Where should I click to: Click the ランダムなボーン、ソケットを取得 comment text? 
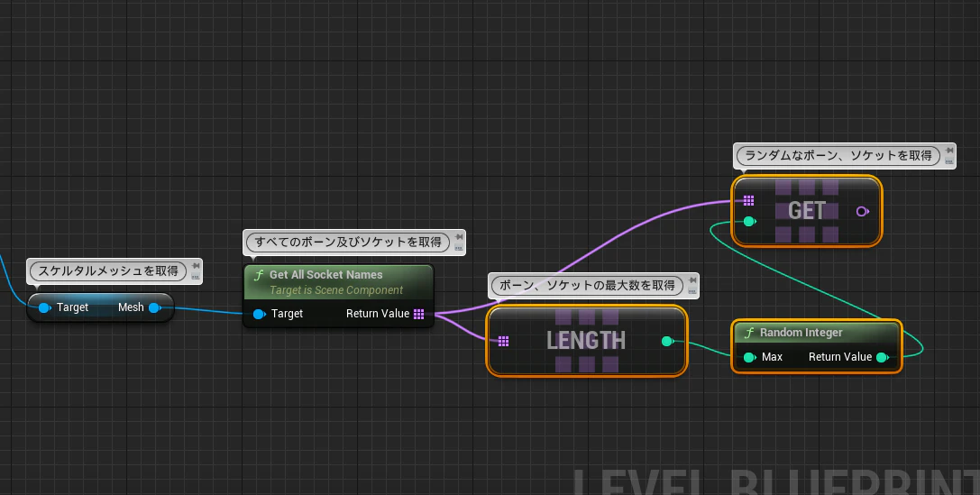[838, 156]
